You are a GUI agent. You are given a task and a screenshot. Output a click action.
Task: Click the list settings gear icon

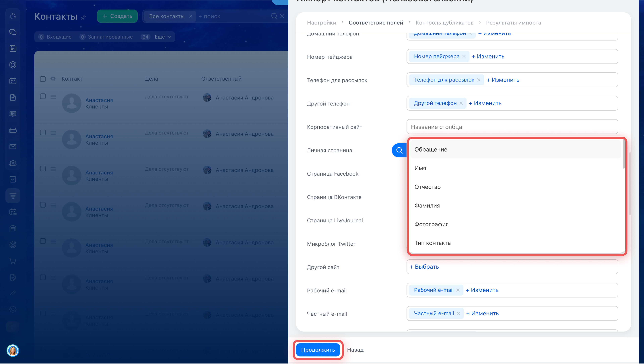coord(53,79)
